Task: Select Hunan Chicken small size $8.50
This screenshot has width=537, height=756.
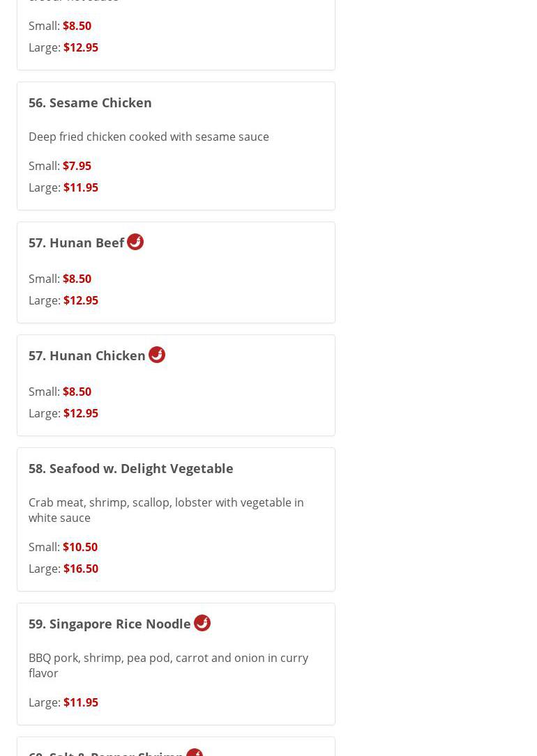Action: coord(77,392)
